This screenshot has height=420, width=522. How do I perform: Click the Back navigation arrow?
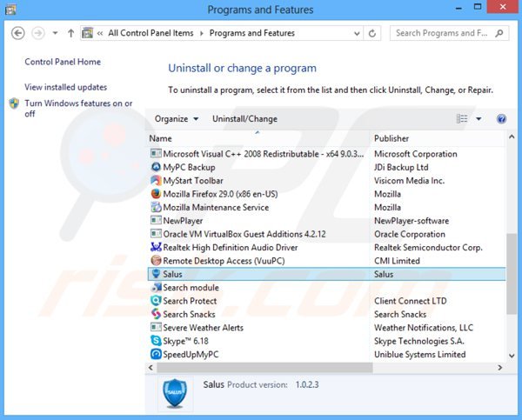click(18, 33)
